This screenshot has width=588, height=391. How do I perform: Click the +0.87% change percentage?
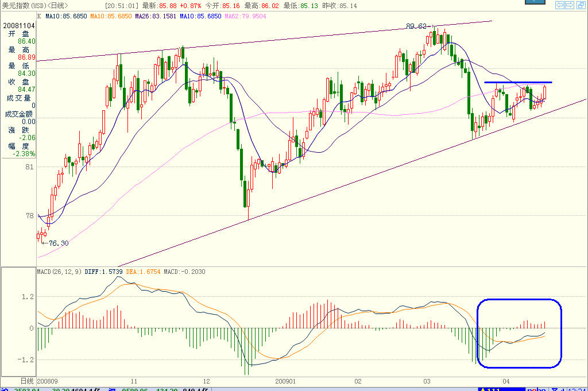pos(191,6)
